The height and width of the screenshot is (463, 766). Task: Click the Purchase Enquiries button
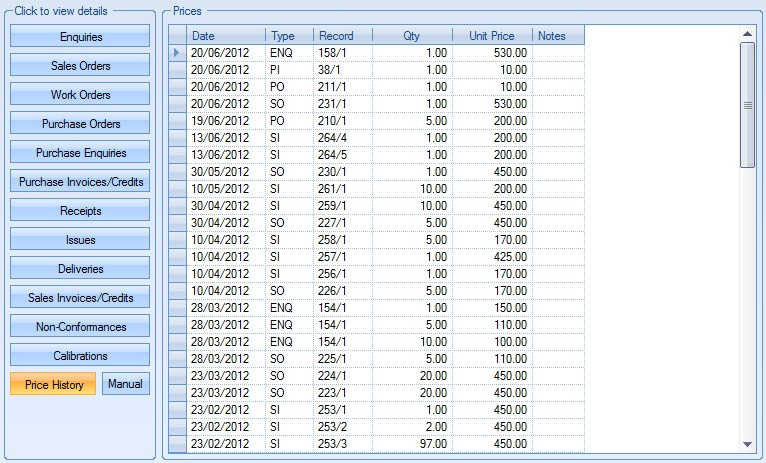pyautogui.click(x=80, y=153)
